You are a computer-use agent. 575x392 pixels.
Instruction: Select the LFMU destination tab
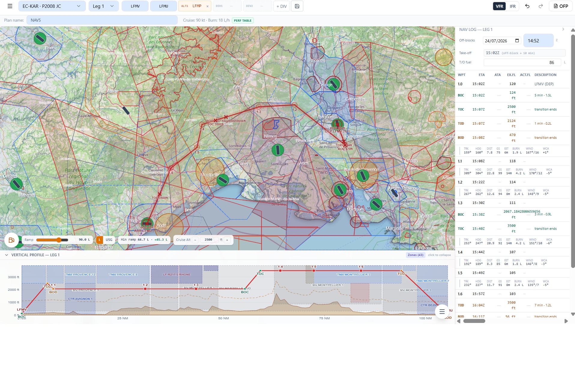tap(164, 6)
